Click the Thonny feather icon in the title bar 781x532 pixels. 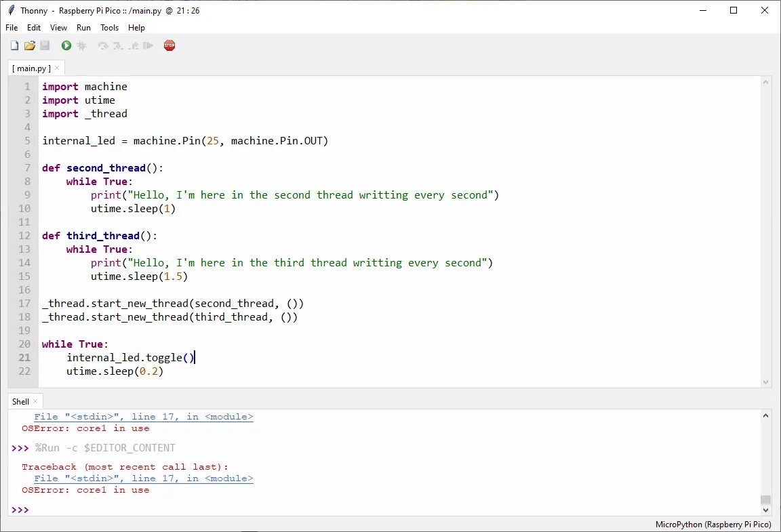11,10
